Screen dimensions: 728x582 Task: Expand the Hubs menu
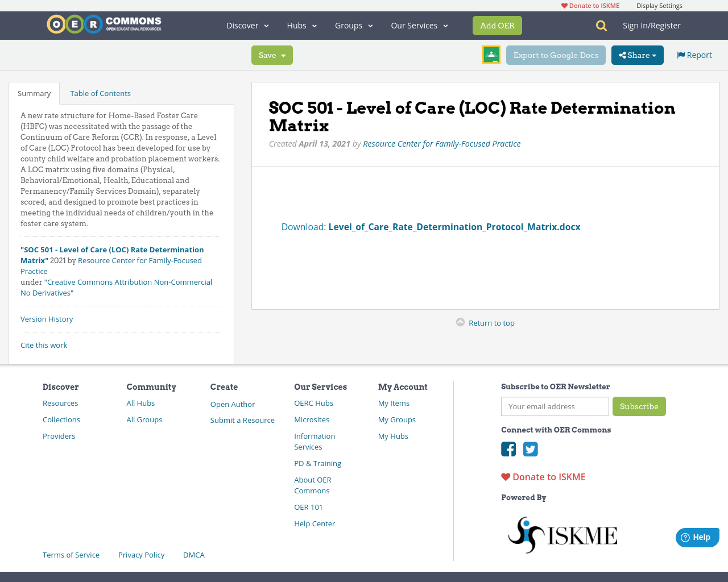click(x=302, y=26)
